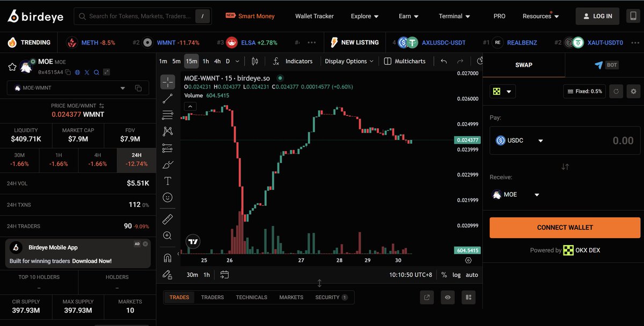Select the brush drawing tool
The image size is (644, 326).
(167, 165)
